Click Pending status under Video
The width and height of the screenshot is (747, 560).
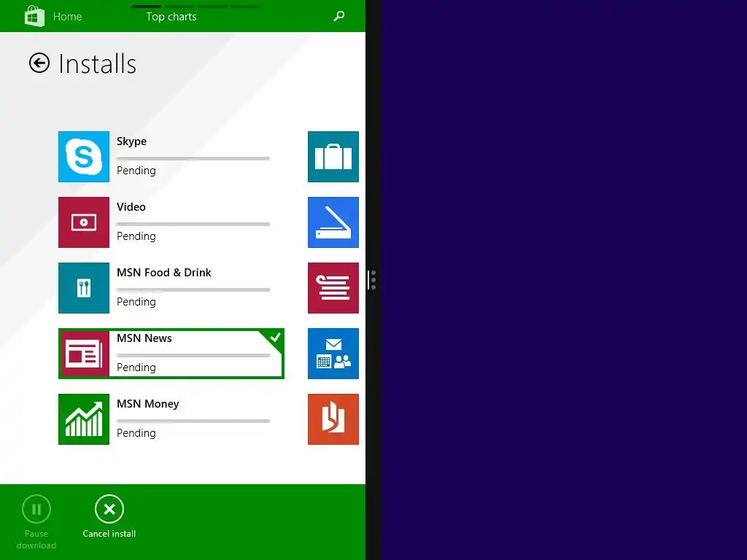tap(136, 236)
